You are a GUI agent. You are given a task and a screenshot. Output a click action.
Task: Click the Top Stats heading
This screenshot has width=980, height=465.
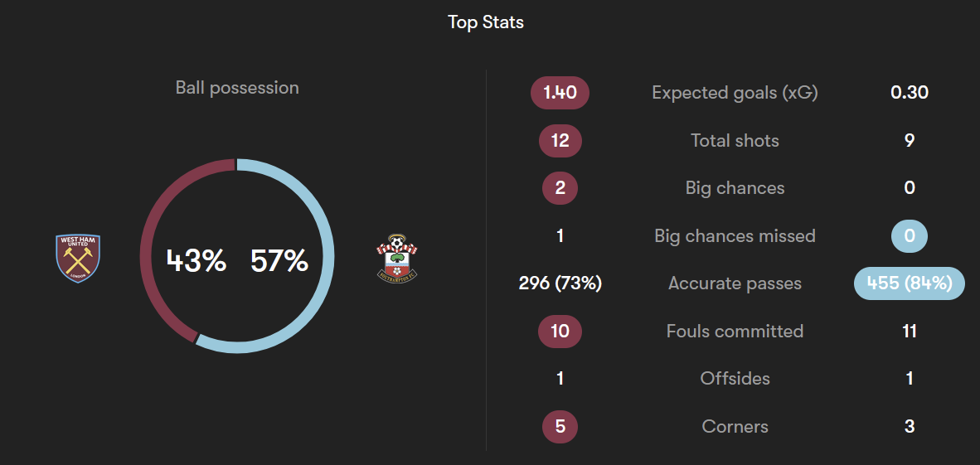point(486,22)
